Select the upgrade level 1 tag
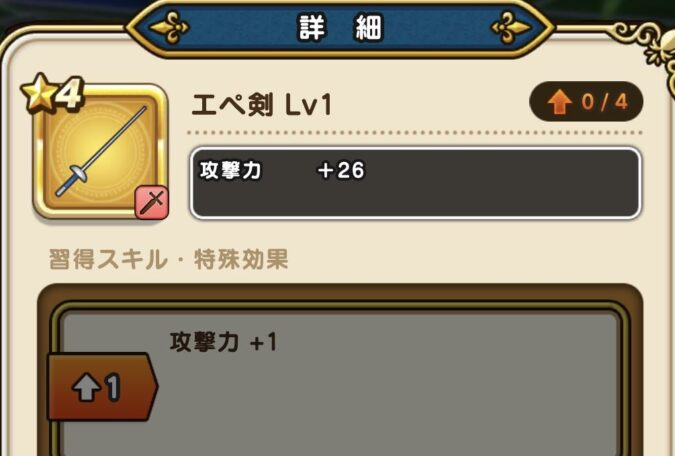675x456 pixels. (x=102, y=387)
